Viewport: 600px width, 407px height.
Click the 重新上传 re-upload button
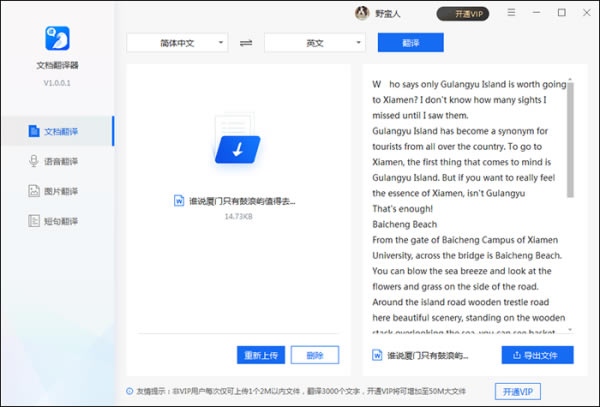coord(262,355)
